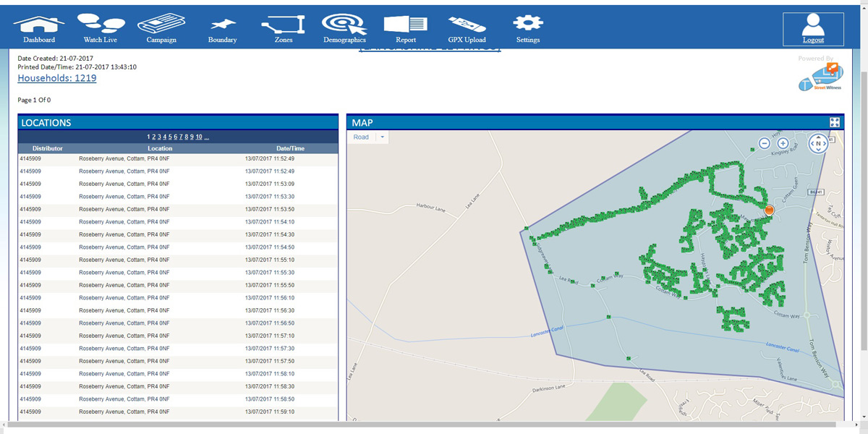Open the Settings gear

[x=527, y=27]
